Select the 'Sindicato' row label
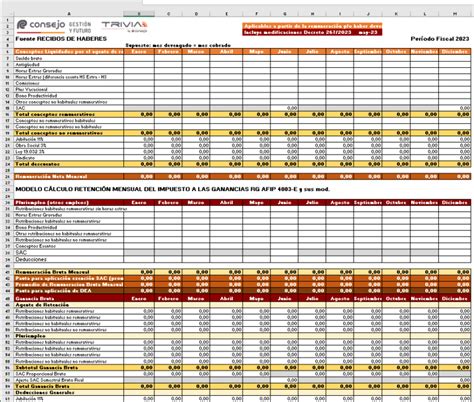 [69, 158]
